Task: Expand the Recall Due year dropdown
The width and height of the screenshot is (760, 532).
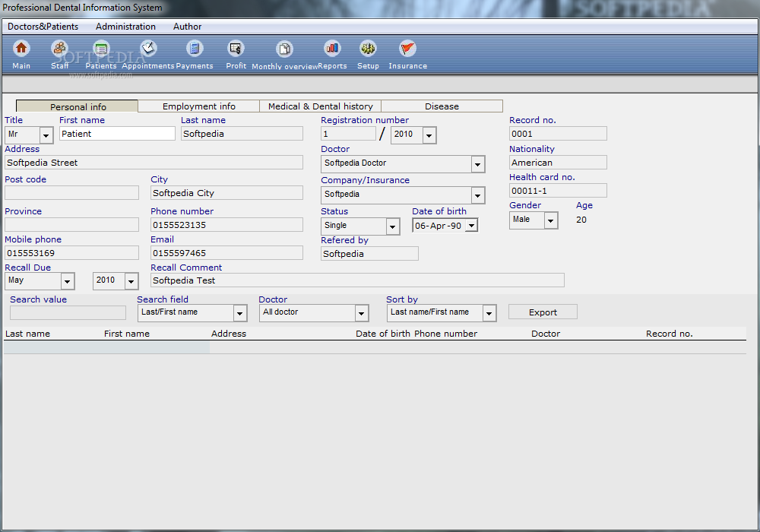Action: 131,281
